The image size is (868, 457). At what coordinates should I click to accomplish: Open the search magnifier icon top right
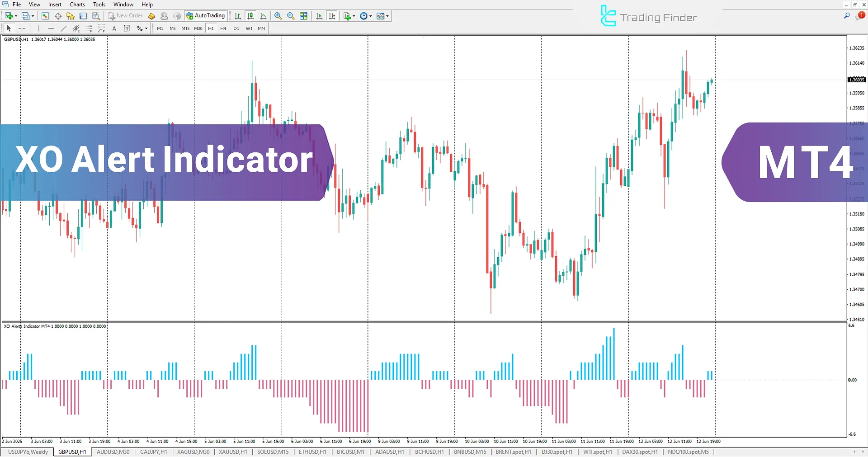(847, 16)
